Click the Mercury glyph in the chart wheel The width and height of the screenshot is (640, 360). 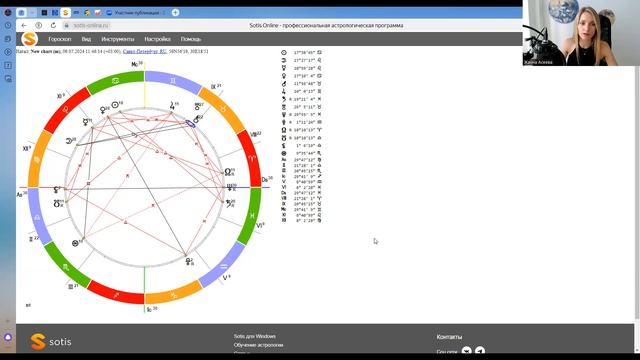tap(86, 122)
